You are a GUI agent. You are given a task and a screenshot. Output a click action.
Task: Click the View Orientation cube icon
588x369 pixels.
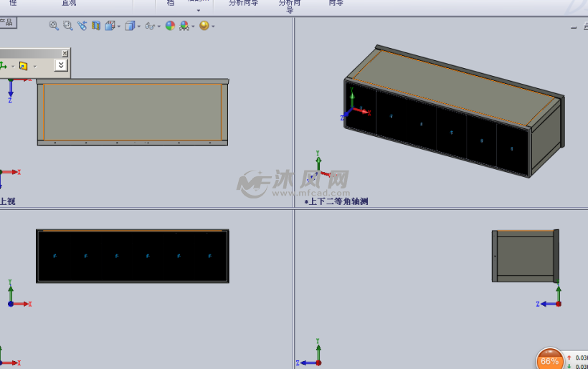[110, 26]
